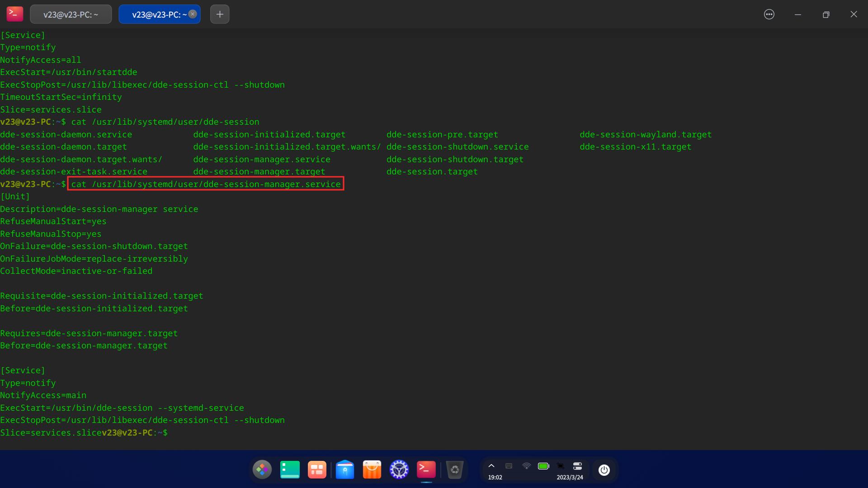The image size is (868, 488).
Task: Open the Deepin Terminal dock icon
Action: pyautogui.click(x=425, y=469)
